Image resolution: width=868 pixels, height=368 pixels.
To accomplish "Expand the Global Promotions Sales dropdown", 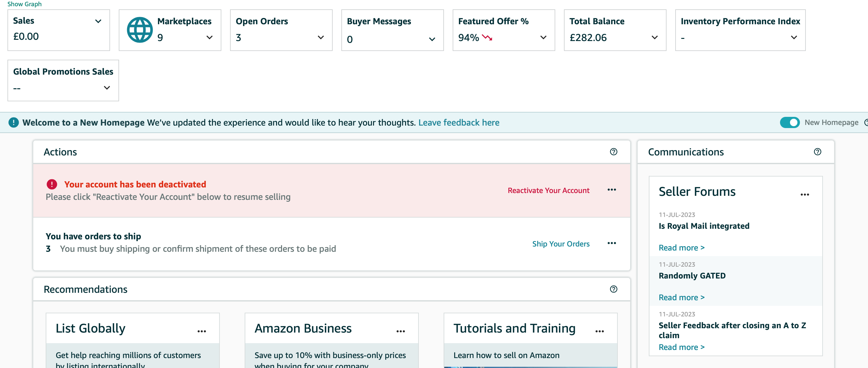I will [107, 88].
